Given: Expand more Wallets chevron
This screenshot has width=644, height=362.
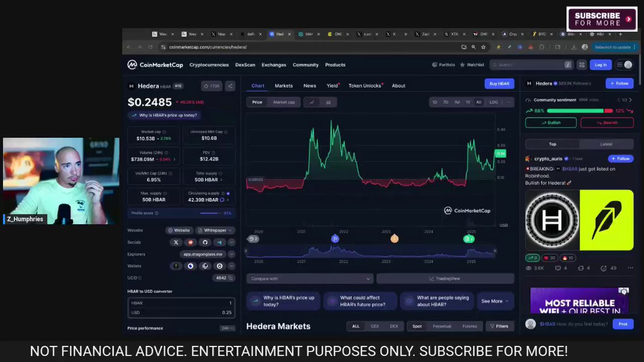Looking at the screenshot, I should [231, 266].
